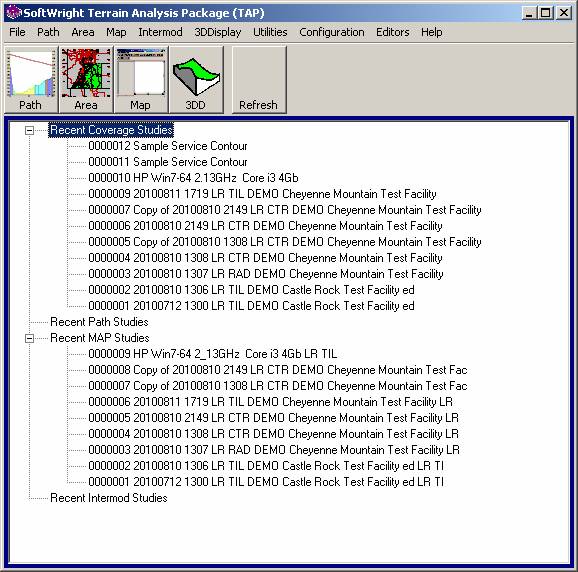Select the Recent Intermod Studies tree node
Viewport: 578px width, 572px height.
click(x=109, y=498)
